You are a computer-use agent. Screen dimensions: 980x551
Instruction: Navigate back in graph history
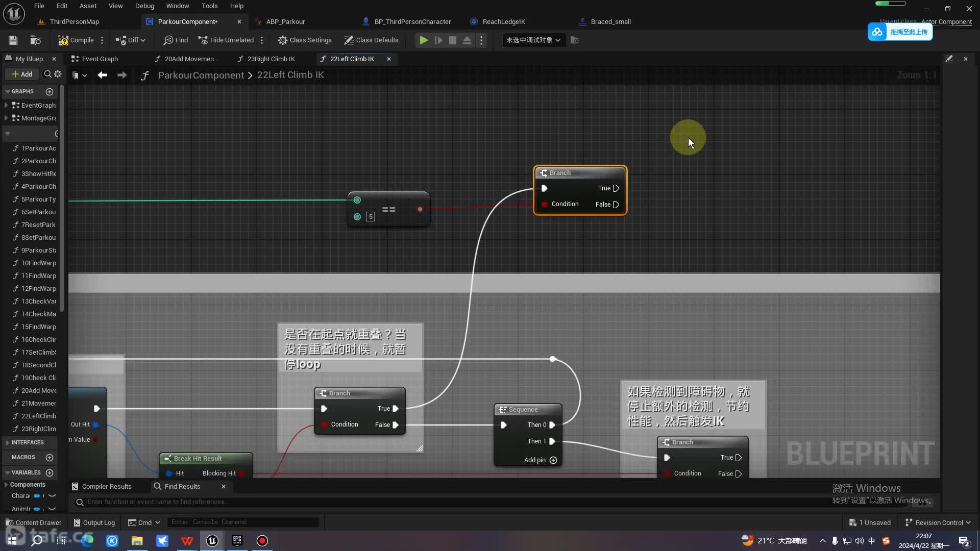click(103, 76)
